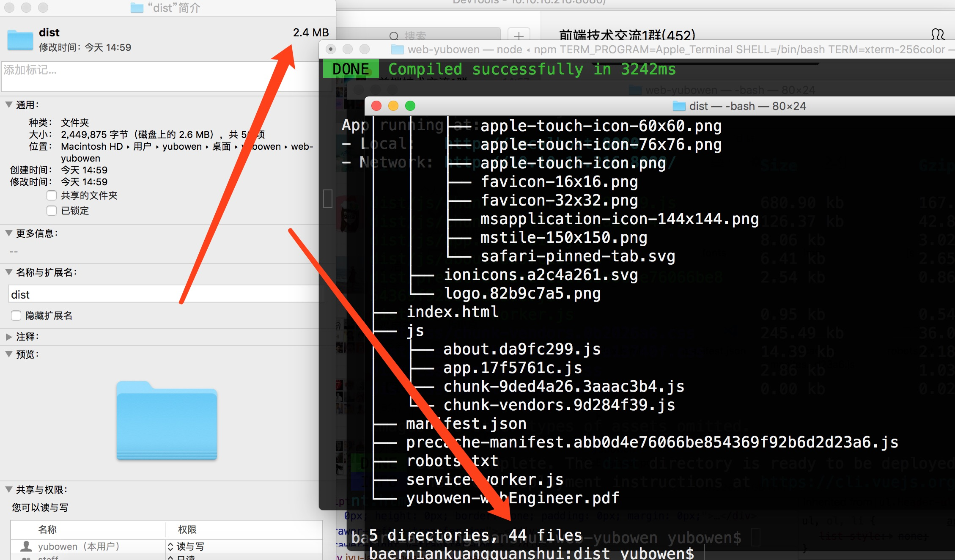
Task: Click the folder proxy icon in “dist”简介 title
Action: tap(137, 8)
